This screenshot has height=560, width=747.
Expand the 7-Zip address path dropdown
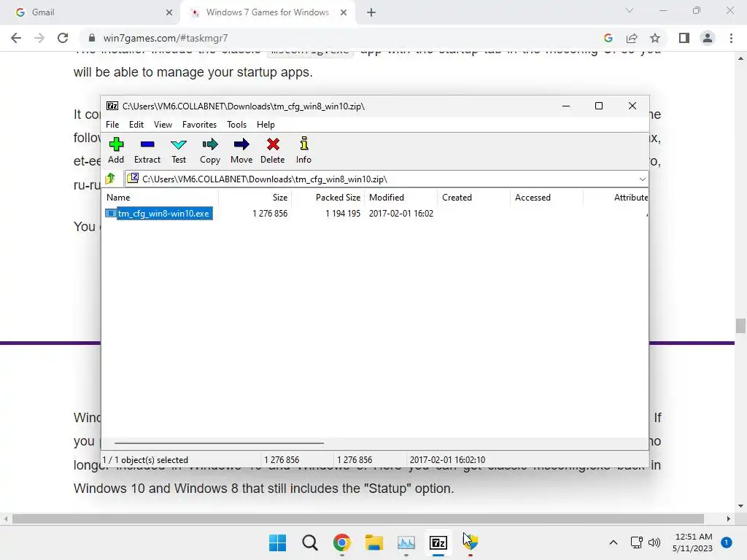642,179
